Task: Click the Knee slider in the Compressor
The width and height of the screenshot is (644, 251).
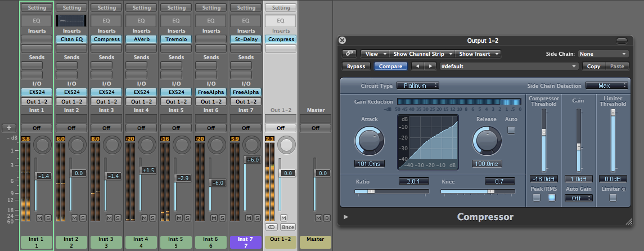Action: (478, 191)
